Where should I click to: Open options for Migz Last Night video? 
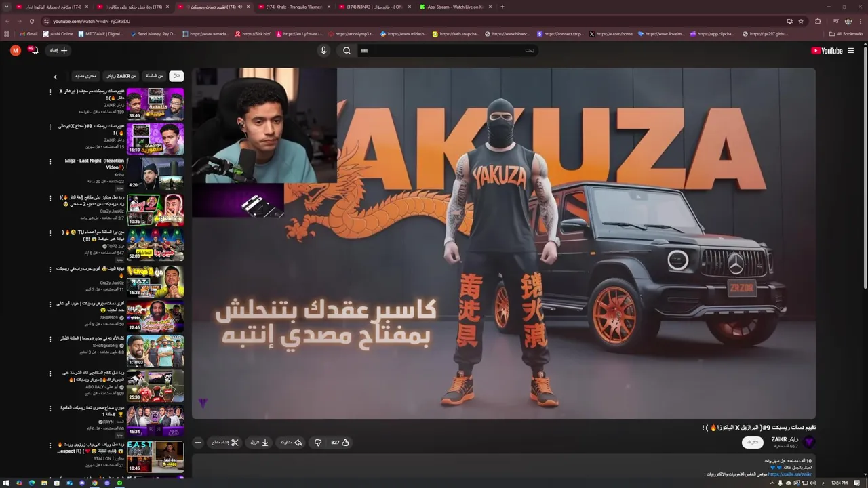coord(50,161)
